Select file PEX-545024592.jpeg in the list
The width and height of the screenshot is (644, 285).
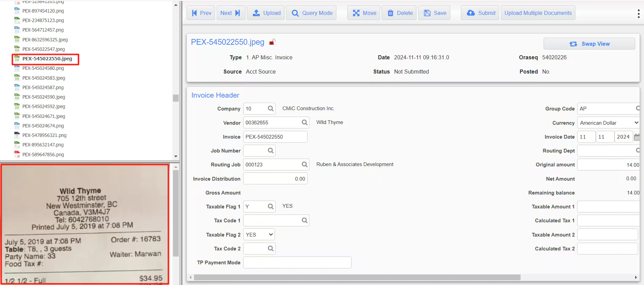point(44,106)
